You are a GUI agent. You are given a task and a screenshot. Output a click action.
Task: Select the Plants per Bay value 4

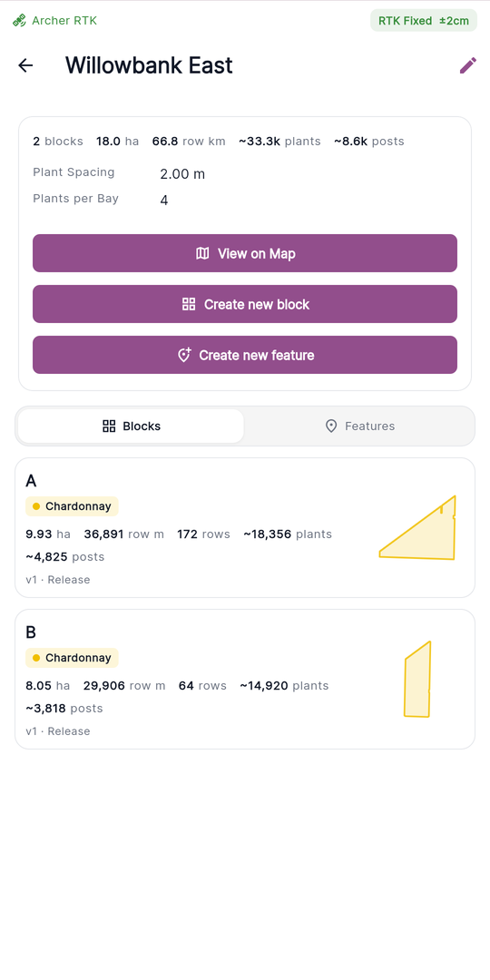pyautogui.click(x=163, y=201)
